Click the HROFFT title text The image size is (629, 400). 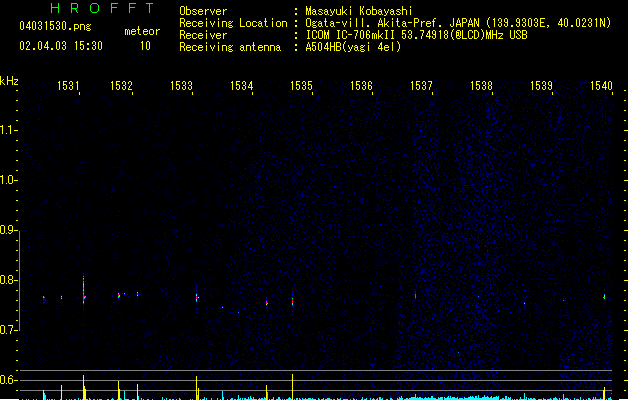point(103,8)
